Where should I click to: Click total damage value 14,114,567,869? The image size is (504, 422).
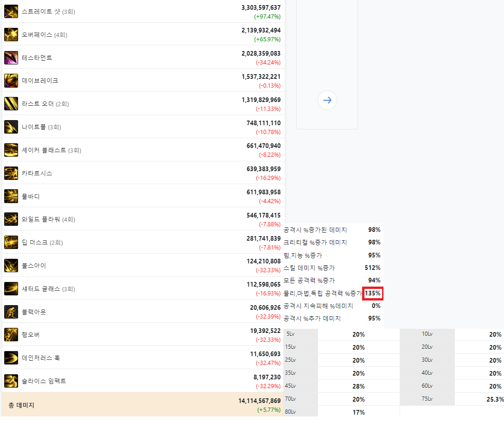click(x=259, y=401)
